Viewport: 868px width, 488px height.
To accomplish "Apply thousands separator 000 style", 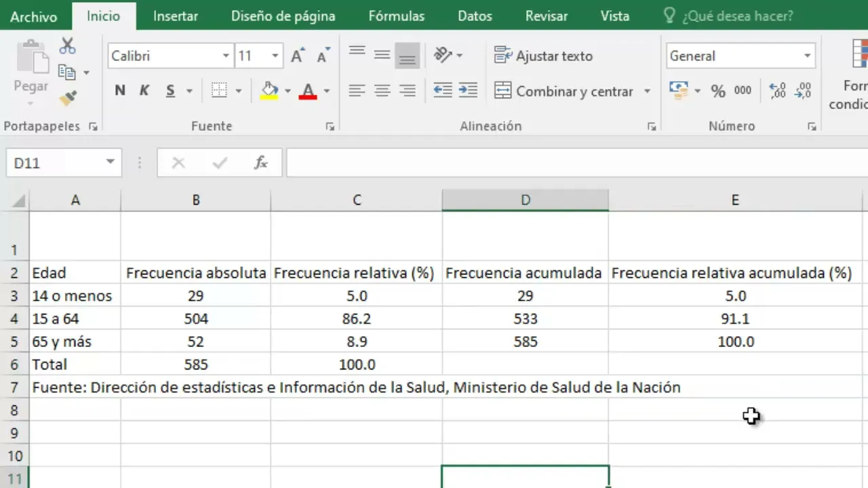I will tap(743, 91).
